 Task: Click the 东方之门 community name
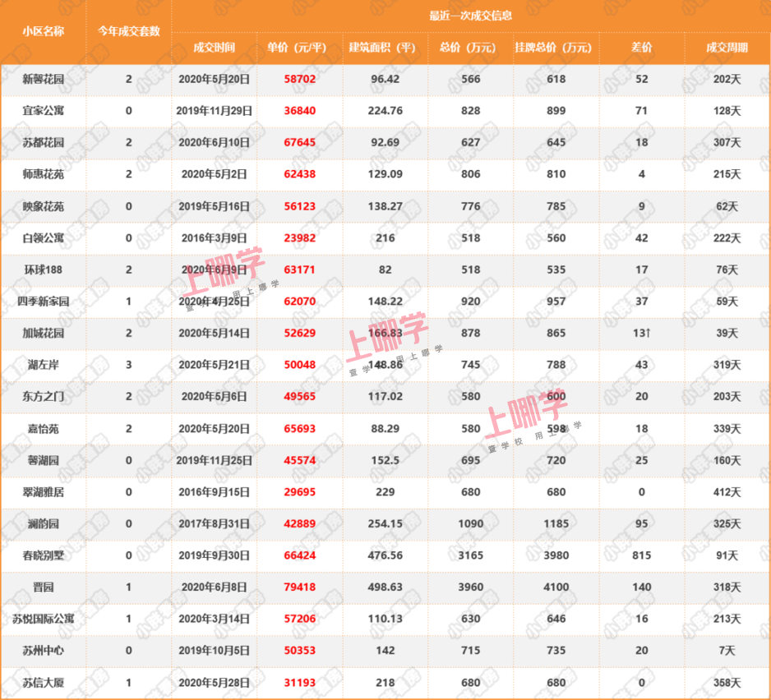tap(44, 397)
